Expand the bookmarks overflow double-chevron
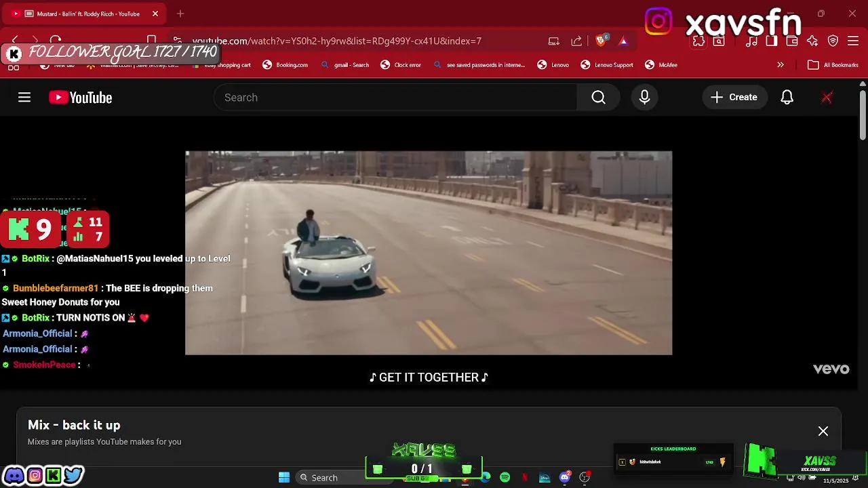Viewport: 868px width, 488px height. [781, 65]
